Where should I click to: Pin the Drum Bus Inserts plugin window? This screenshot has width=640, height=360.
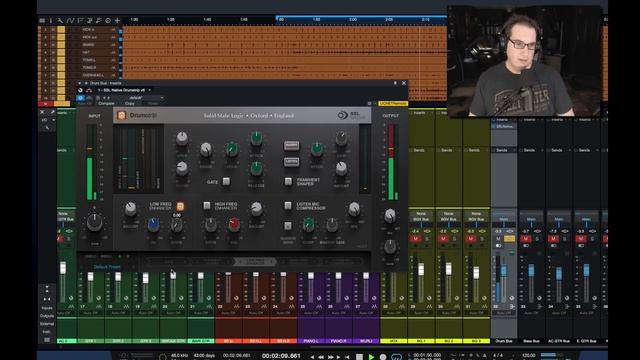pos(395,83)
